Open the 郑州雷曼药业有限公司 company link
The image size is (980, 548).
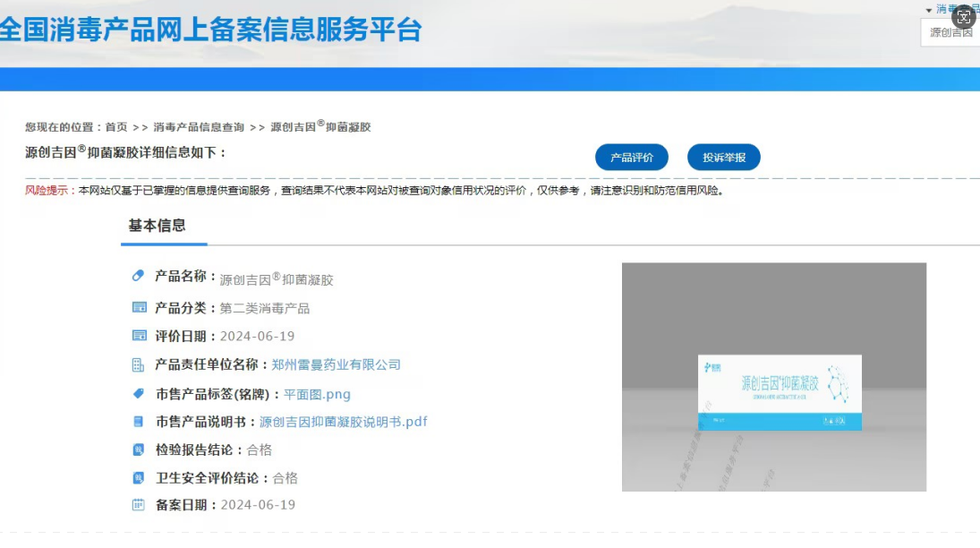tap(336, 364)
